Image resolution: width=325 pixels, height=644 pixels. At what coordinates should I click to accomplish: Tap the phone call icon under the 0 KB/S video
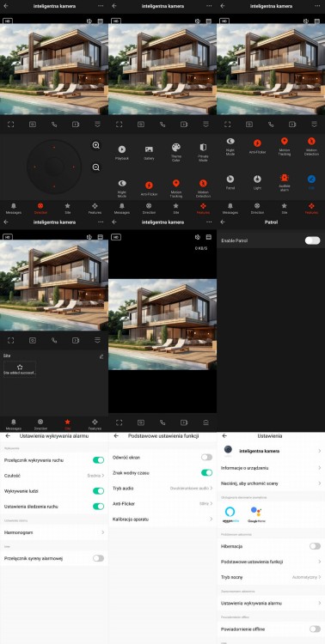[162, 422]
